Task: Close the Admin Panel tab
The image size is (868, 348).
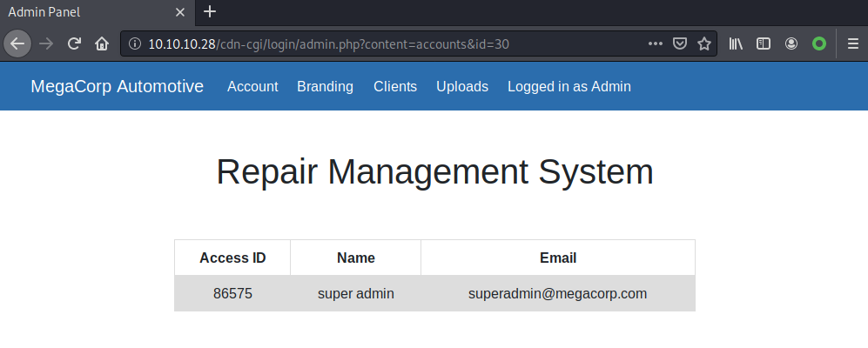Action: coord(180,12)
